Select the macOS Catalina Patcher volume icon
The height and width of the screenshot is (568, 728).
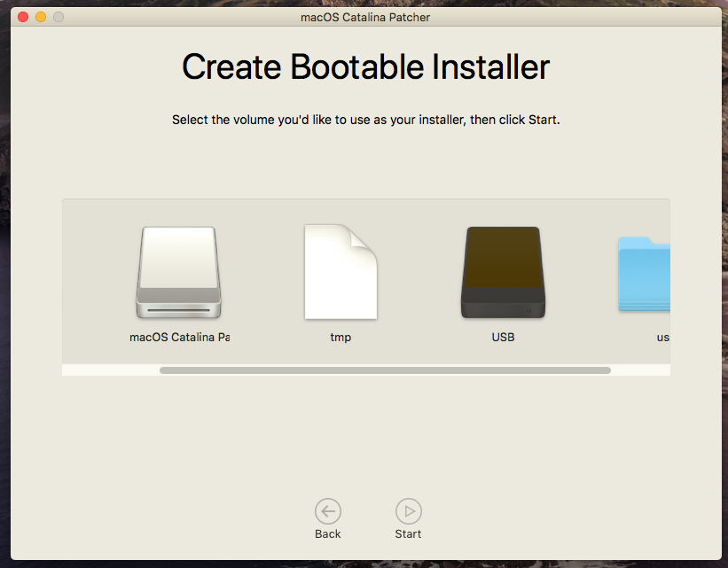point(179,272)
